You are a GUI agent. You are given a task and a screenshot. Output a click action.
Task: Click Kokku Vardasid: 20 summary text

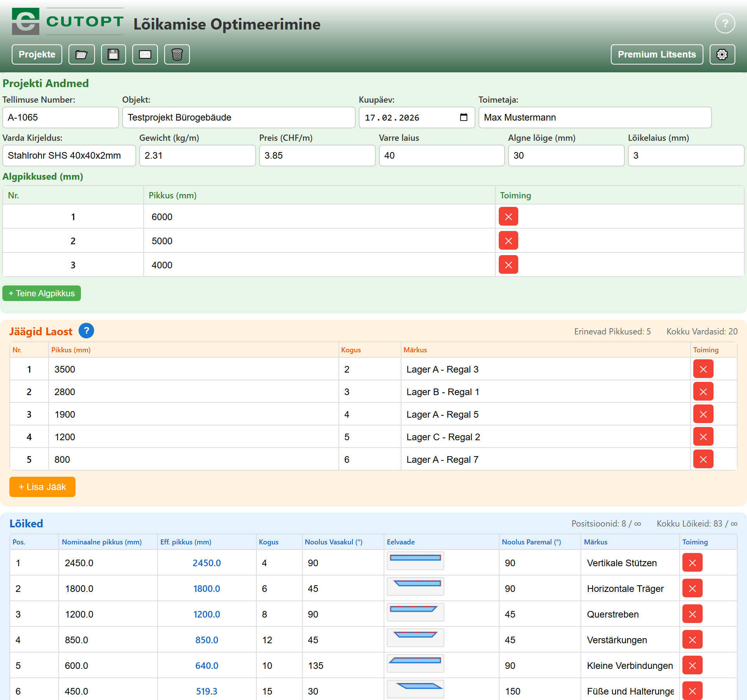point(702,331)
